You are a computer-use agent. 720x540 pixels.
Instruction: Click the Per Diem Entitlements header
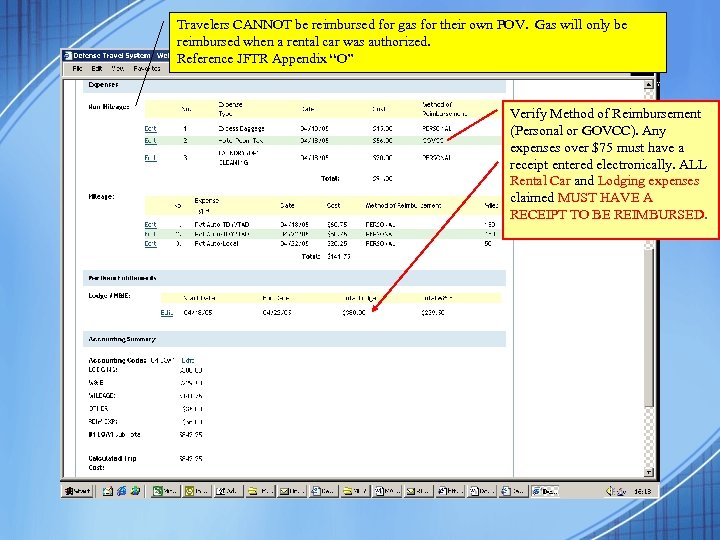[x=294, y=278]
